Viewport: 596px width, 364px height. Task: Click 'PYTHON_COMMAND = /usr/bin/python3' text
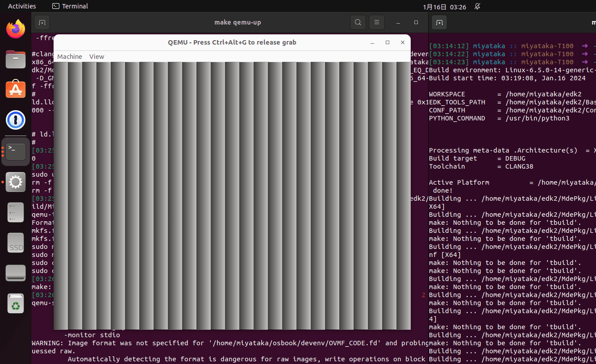click(499, 118)
